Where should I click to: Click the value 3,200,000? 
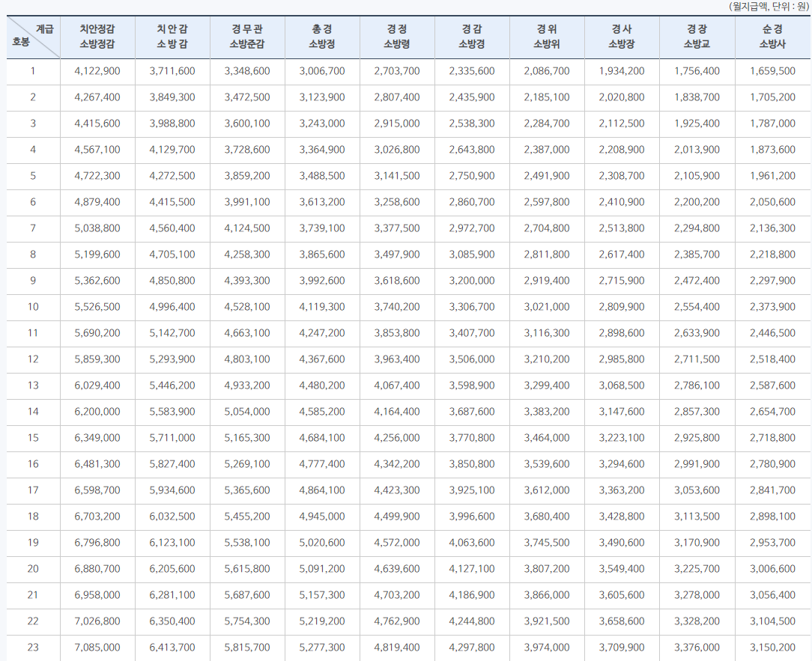pyautogui.click(x=472, y=281)
